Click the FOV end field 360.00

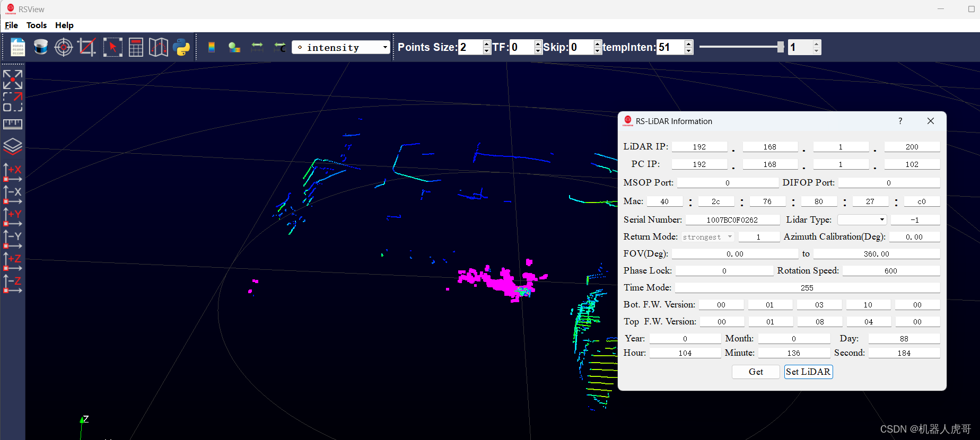[x=877, y=254]
